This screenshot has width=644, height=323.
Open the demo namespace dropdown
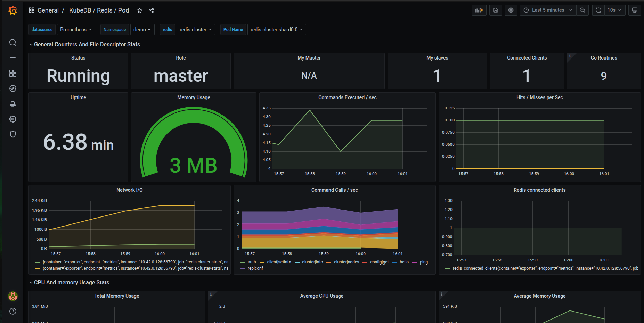pos(142,30)
